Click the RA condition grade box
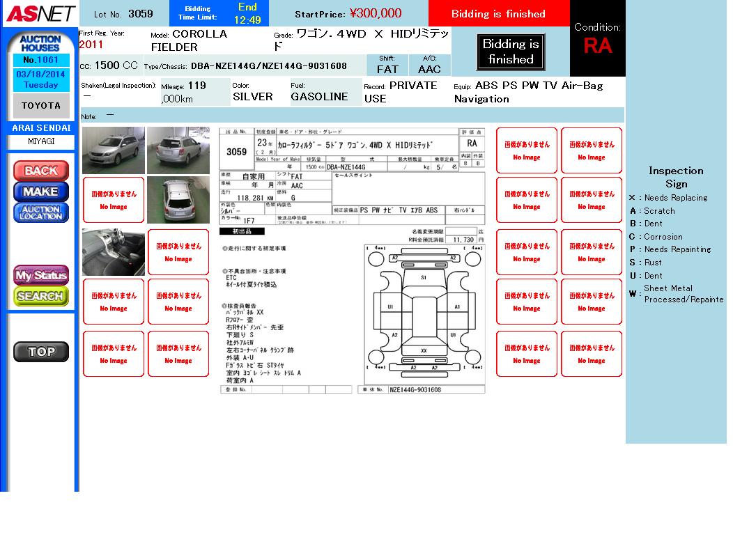This screenshot has width=733, height=560. tap(597, 39)
